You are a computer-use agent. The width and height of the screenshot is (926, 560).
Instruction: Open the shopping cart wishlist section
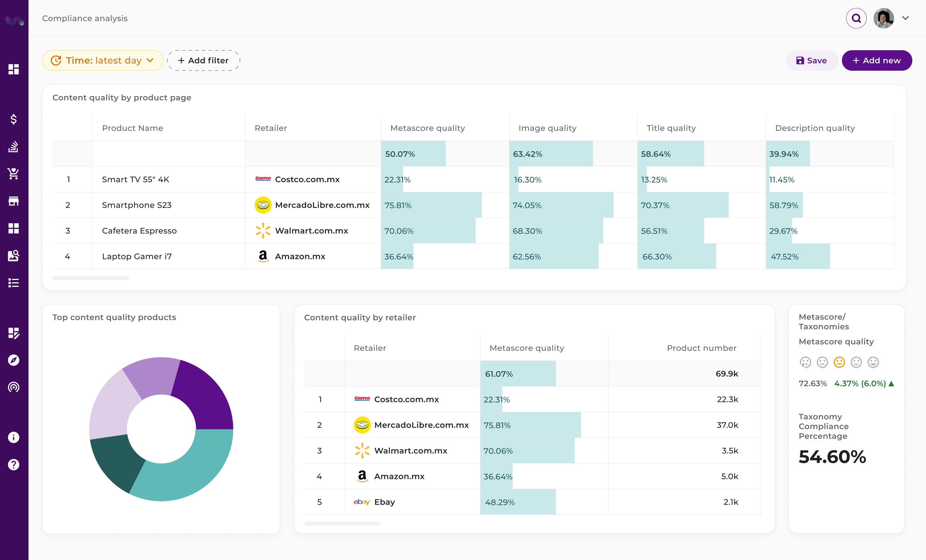(x=14, y=173)
